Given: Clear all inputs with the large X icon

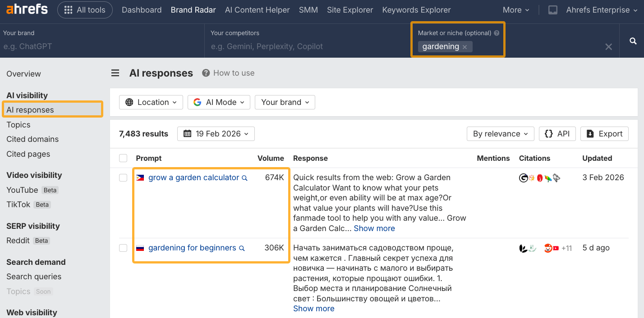Looking at the screenshot, I should 608,47.
